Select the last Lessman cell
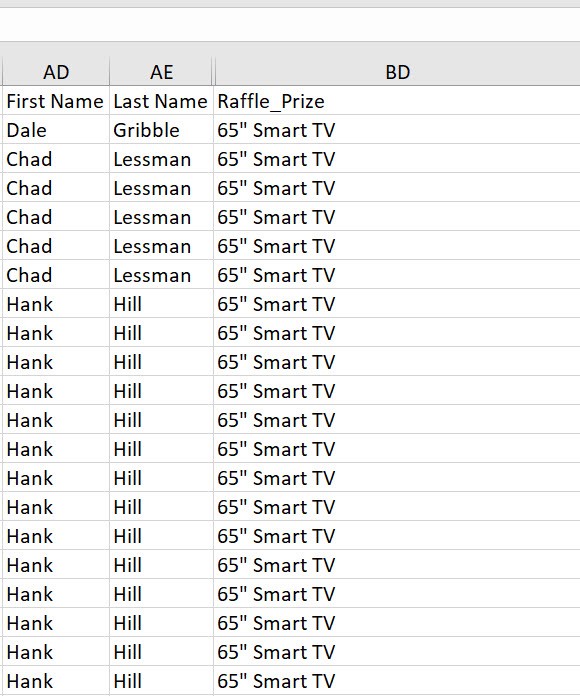 (x=161, y=275)
